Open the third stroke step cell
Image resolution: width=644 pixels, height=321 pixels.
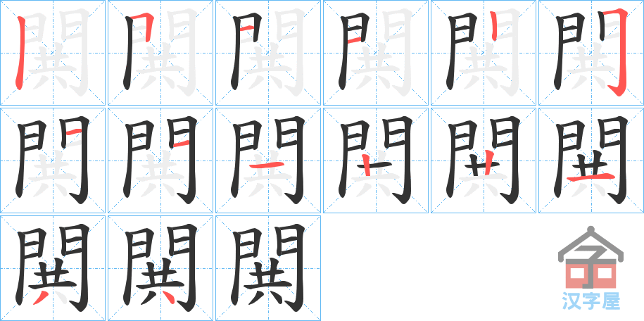coord(268,53)
